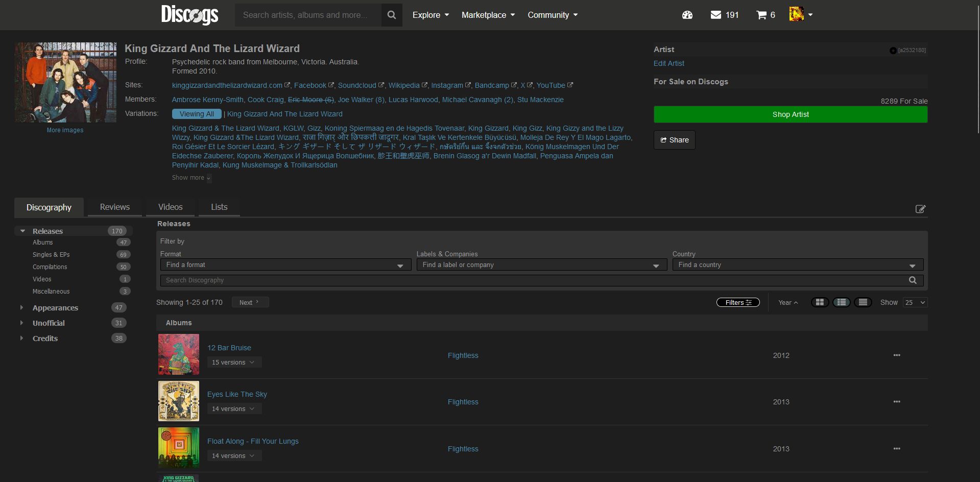
Task: Collapse the Releases tree section
Action: coord(22,231)
